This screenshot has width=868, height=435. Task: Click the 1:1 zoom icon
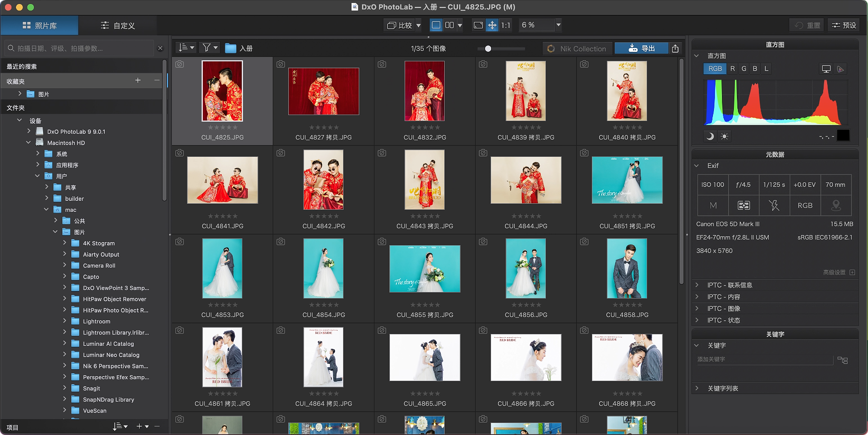pyautogui.click(x=506, y=25)
